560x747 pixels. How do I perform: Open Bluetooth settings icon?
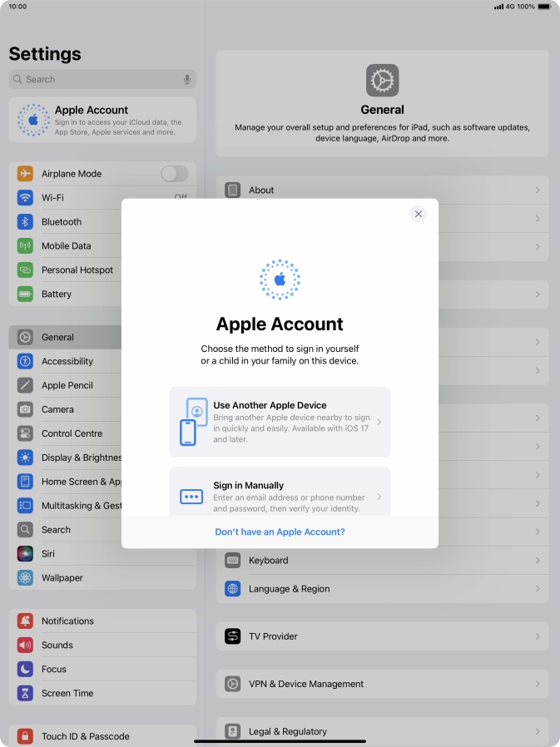point(26,222)
